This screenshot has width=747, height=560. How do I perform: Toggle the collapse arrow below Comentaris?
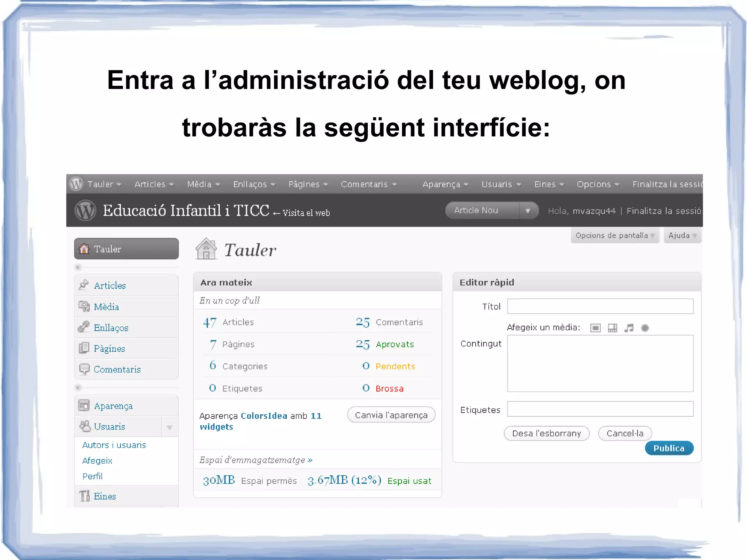(x=78, y=387)
